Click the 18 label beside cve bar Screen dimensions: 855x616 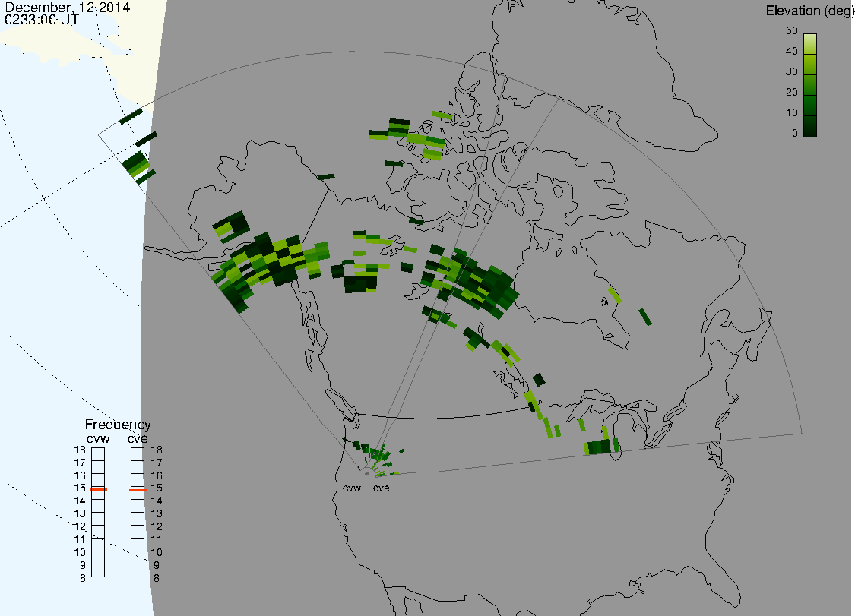157,450
